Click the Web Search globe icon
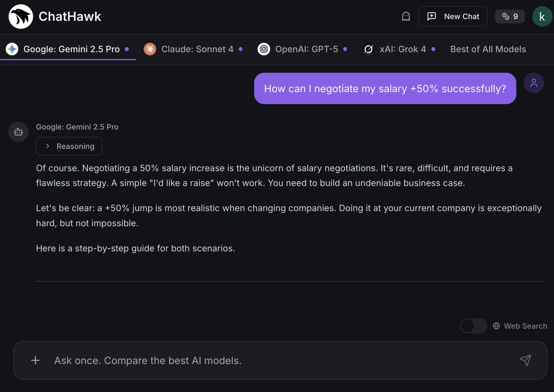The width and height of the screenshot is (554, 392). click(496, 326)
